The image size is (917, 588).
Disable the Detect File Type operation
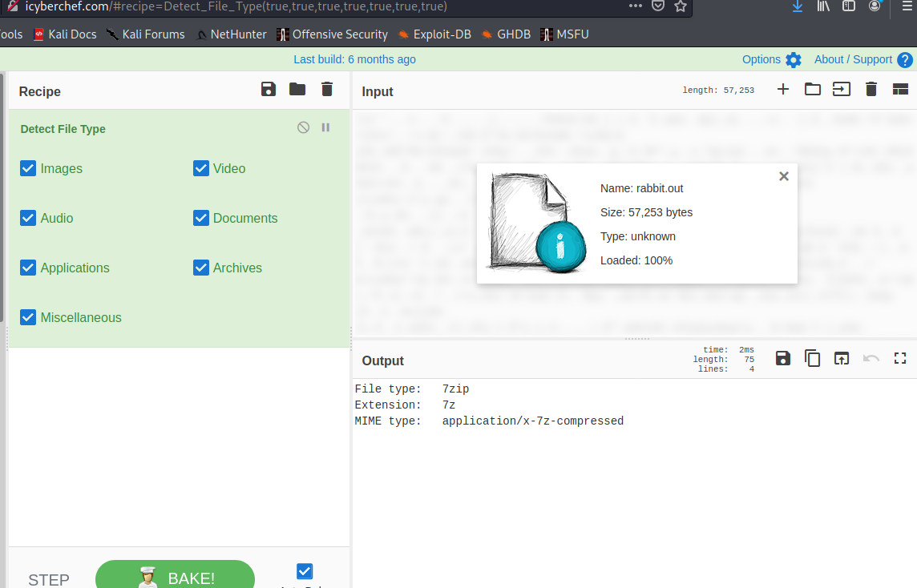coord(303,127)
